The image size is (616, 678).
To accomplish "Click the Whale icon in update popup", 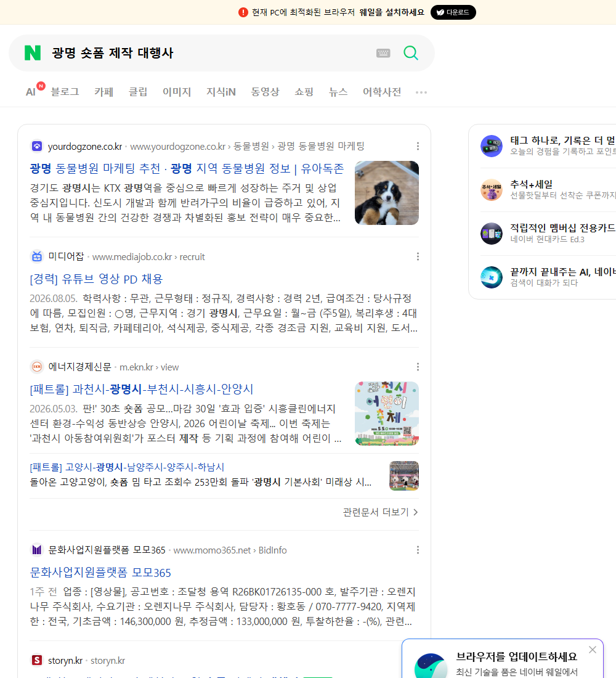I will 431,666.
